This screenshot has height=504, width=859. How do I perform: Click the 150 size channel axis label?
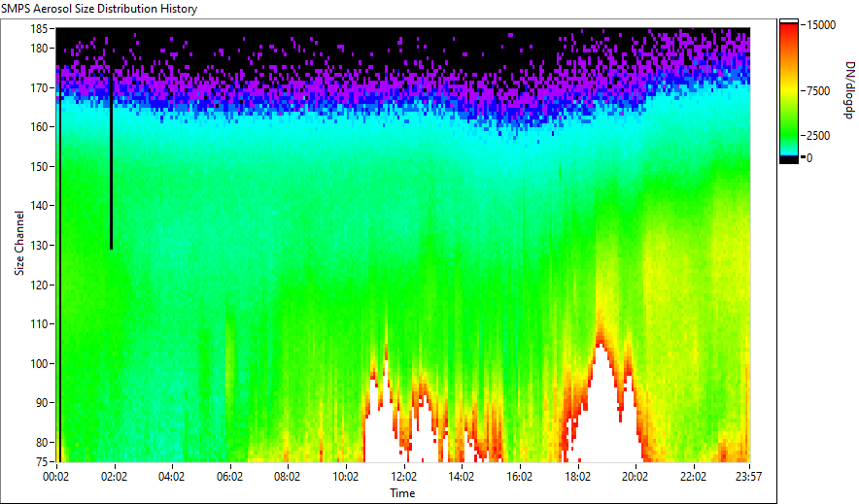(38, 166)
